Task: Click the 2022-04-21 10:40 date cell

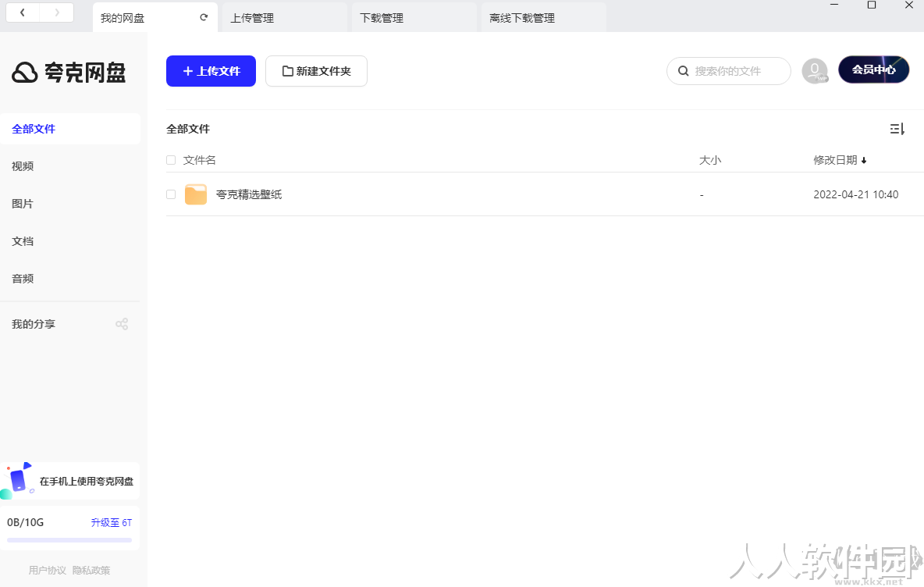Action: pyautogui.click(x=855, y=194)
